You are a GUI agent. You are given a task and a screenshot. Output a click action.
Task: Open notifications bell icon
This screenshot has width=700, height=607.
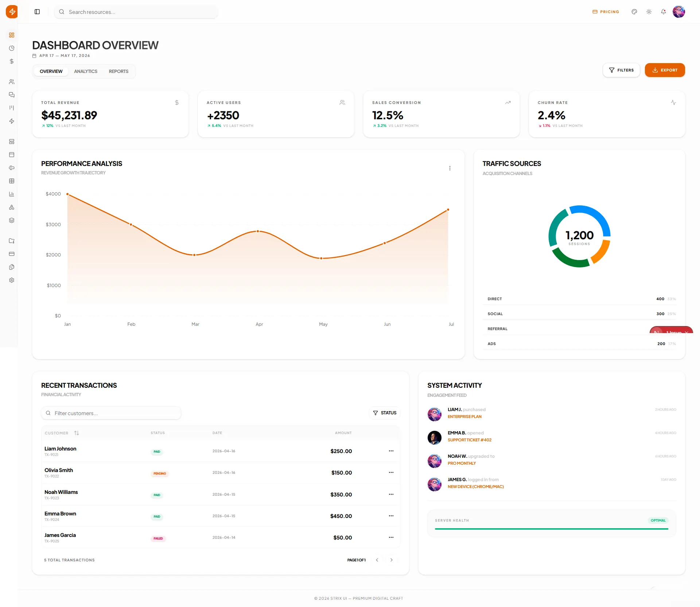(664, 12)
